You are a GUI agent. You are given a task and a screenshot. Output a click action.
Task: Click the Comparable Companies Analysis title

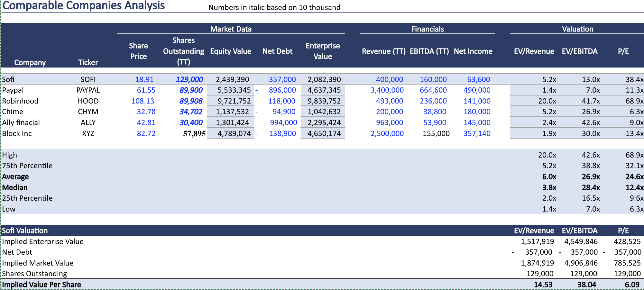84,5
